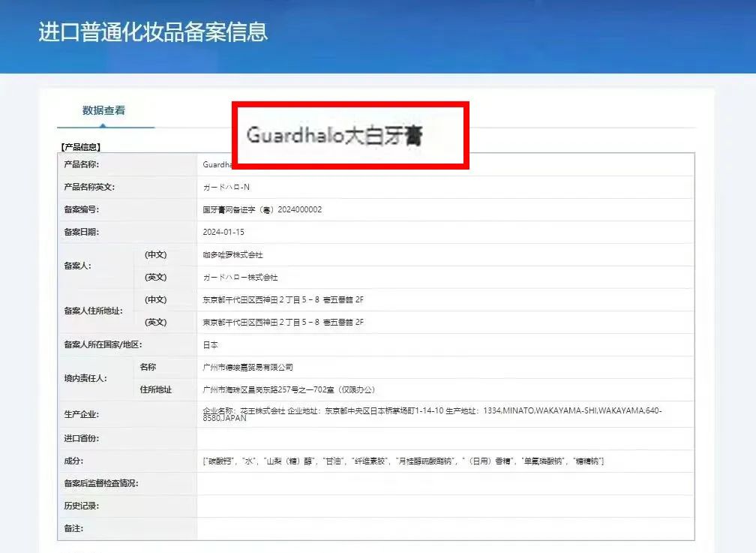Click the 备案人 Chinese name 咖多哈罗株式会社
This screenshot has height=553, width=756.
(x=232, y=255)
